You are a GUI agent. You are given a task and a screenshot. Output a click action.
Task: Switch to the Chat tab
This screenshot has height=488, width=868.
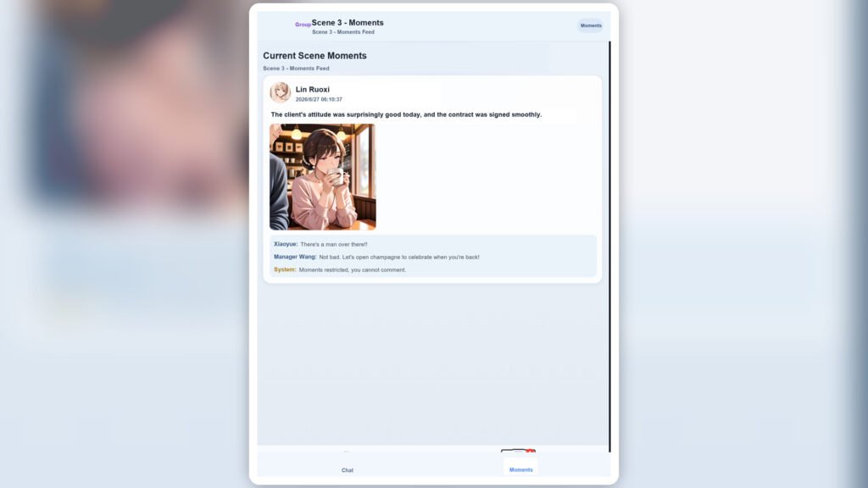tap(347, 469)
